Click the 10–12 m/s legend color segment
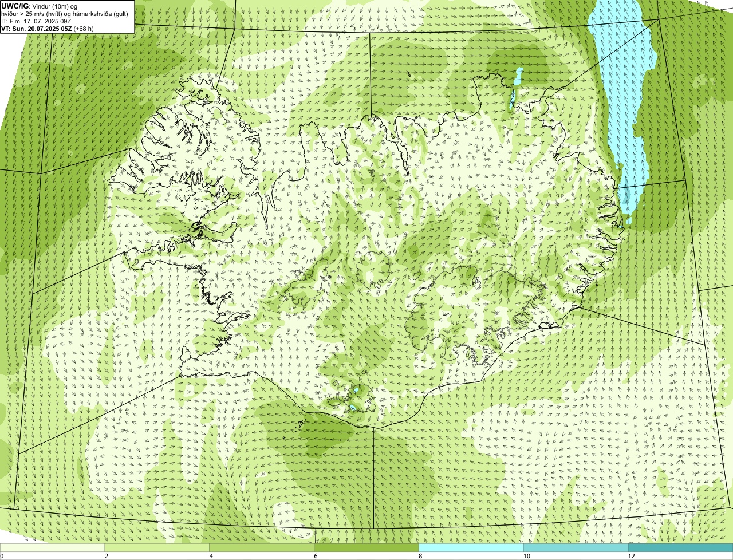This screenshot has height=560, width=733. point(576,547)
